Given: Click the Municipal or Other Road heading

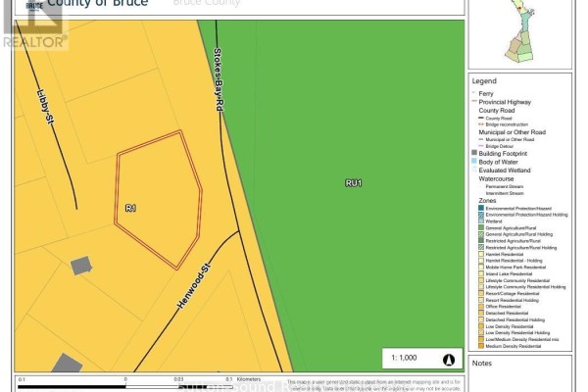Looking at the screenshot, I should pyautogui.click(x=512, y=132).
